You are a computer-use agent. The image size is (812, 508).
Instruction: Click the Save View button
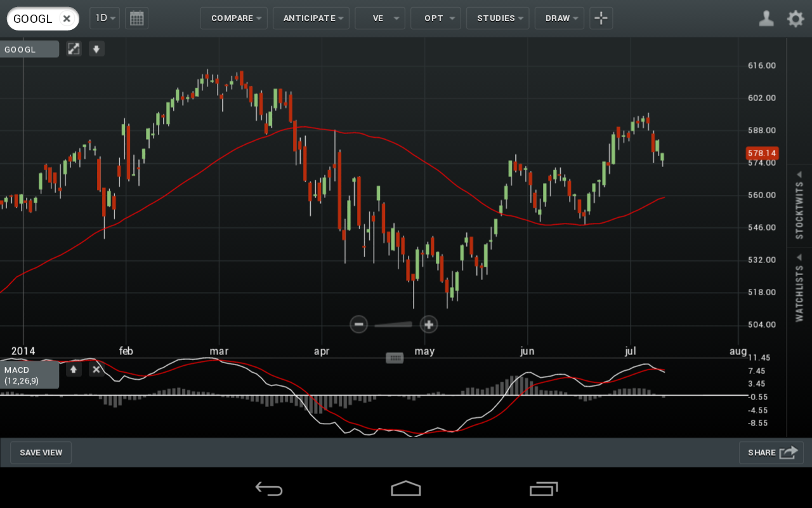point(41,453)
